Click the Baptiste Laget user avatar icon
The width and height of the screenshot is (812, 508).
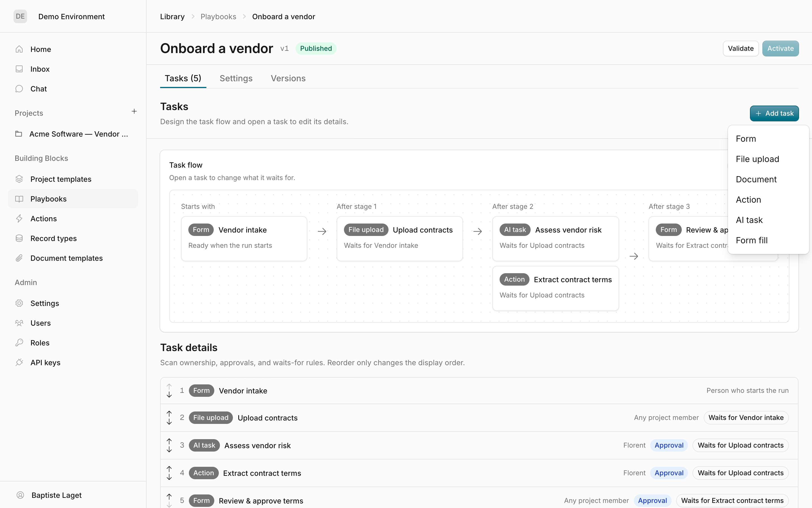point(21,495)
